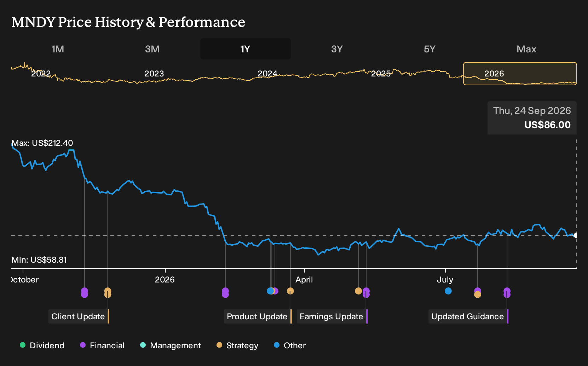Click the top purple marker above Updated Guidance label
This screenshot has width=588, height=366.
click(507, 291)
